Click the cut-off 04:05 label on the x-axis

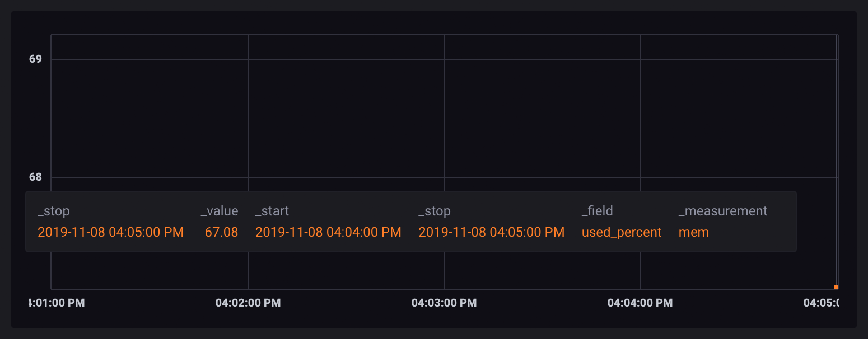point(820,303)
